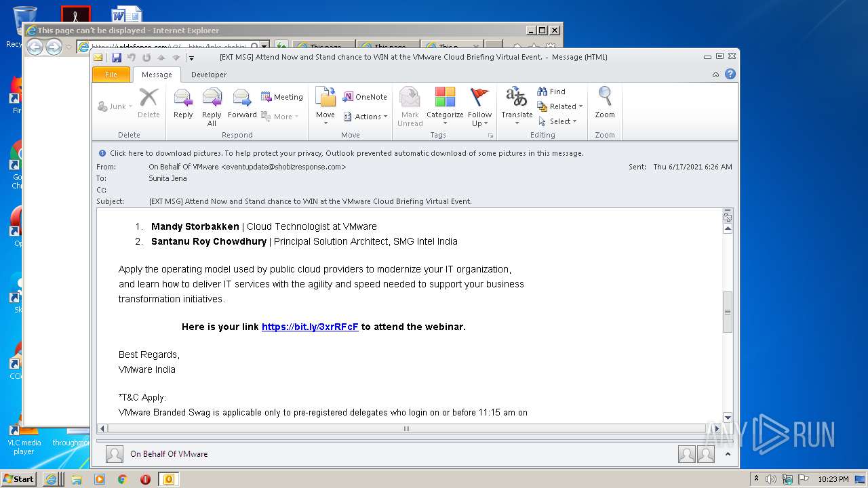This screenshot has width=868, height=488.
Task: Click the Follow Up flag
Action: point(479,107)
